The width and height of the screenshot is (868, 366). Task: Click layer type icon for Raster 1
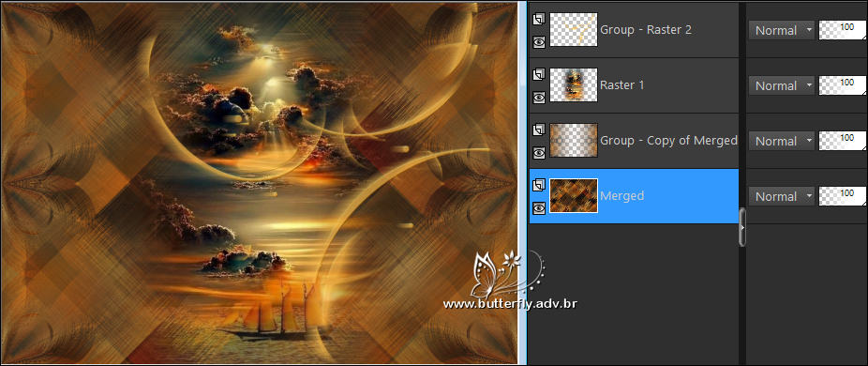coord(539,75)
